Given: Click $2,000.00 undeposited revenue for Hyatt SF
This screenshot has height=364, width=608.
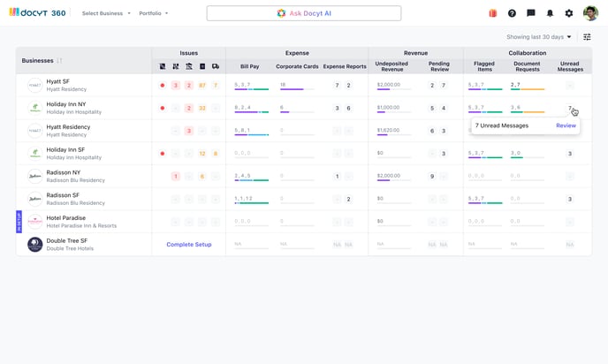Looking at the screenshot, I should point(389,85).
